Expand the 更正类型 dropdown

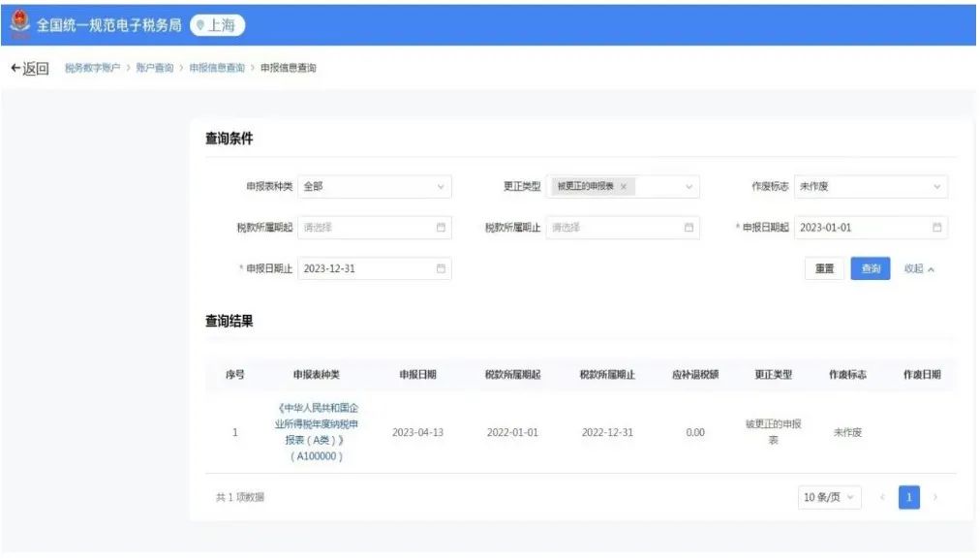(689, 187)
